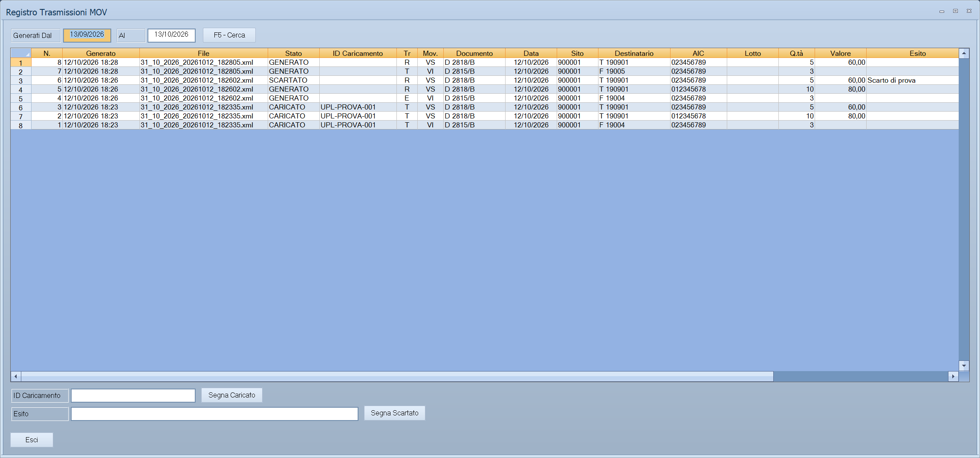Select row header number 3

[21, 81]
